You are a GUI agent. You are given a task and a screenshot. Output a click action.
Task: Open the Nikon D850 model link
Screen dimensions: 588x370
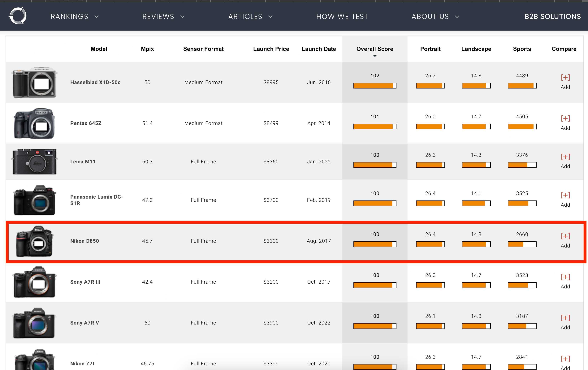point(84,241)
